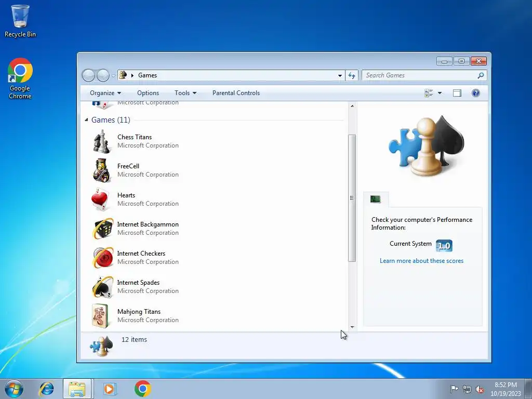Viewport: 532px width, 399px height.
Task: Click the 12 items status text
Action: [134, 340]
